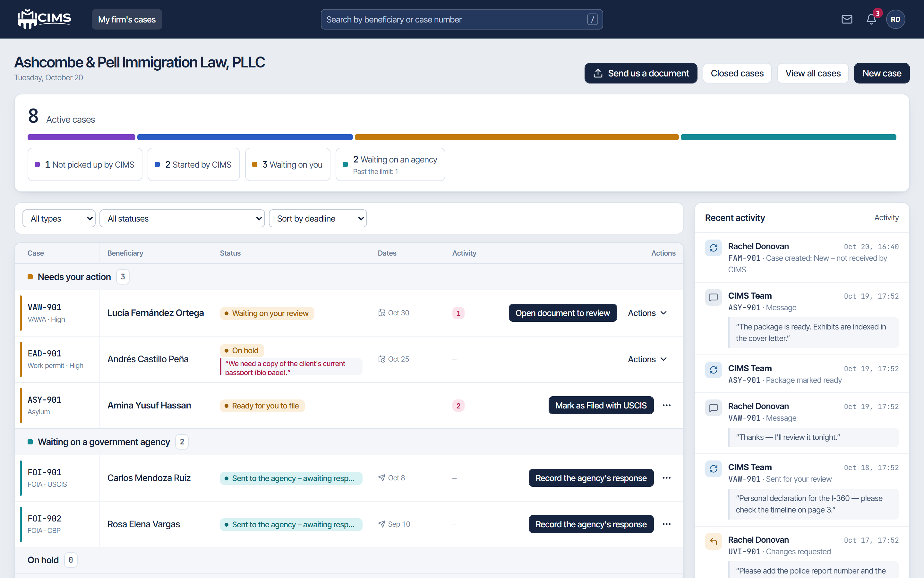Image resolution: width=924 pixels, height=578 pixels.
Task: Create a New case
Action: (x=882, y=73)
